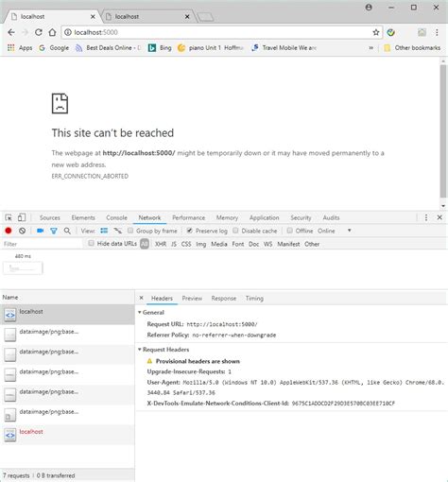Click the red record network log button
Viewport: 448px width, 482px height.
(9, 231)
